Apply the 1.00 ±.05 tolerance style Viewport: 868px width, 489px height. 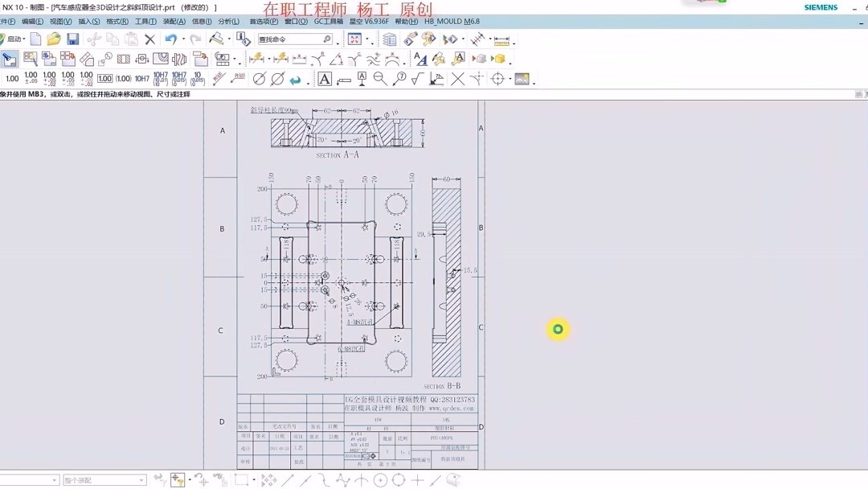tap(31, 78)
